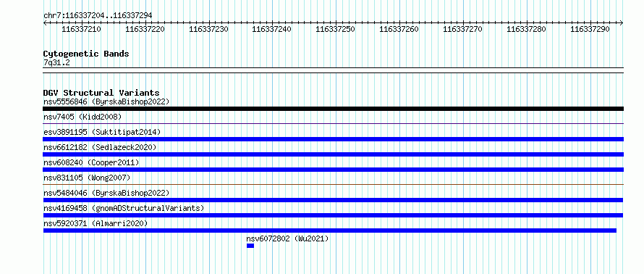
Task: Select the 7q31.2 band label
Action: pos(56,62)
